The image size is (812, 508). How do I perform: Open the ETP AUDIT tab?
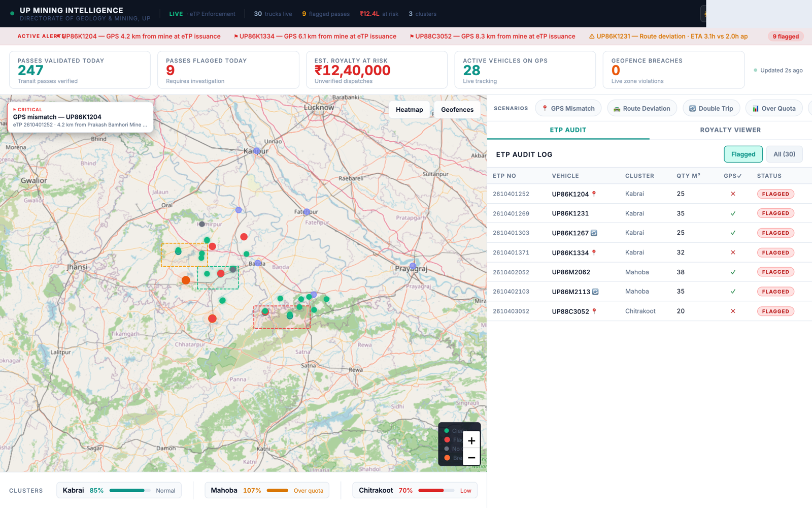(x=568, y=130)
